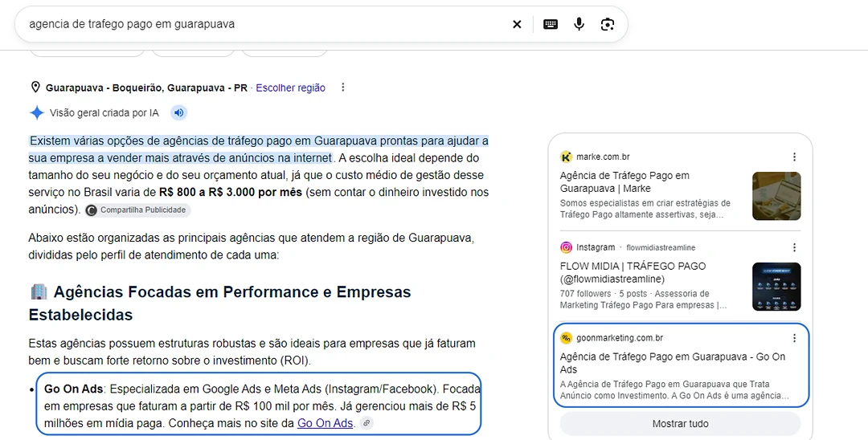Click the 'Mostrar tudo' button
Screen dimensions: 868x440
[681, 424]
